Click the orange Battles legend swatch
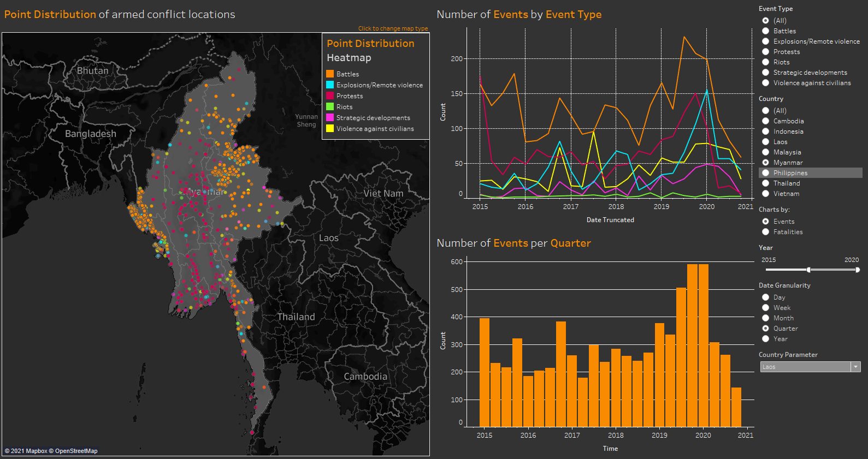Viewport: 868px width, 459px height. pyautogui.click(x=330, y=74)
